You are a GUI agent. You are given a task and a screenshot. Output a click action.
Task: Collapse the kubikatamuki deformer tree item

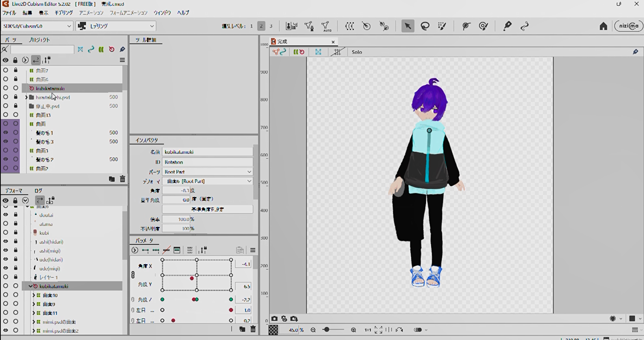pos(30,286)
